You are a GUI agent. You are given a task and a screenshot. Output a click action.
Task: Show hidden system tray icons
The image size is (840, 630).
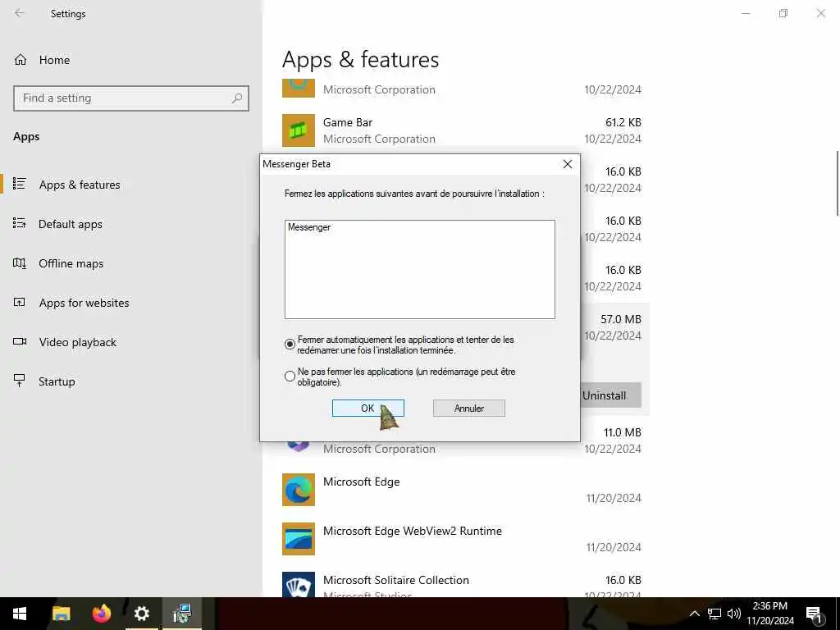(694, 614)
